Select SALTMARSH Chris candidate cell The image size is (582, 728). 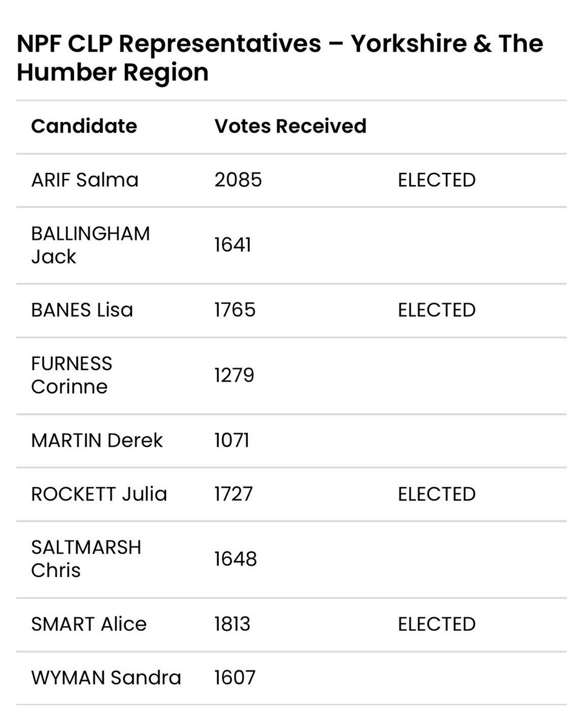point(86,559)
